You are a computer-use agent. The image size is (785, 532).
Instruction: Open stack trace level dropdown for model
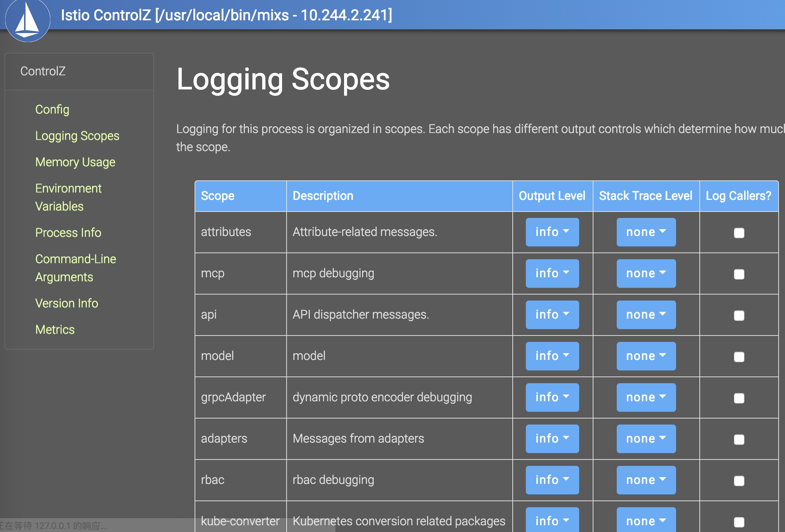pos(646,356)
